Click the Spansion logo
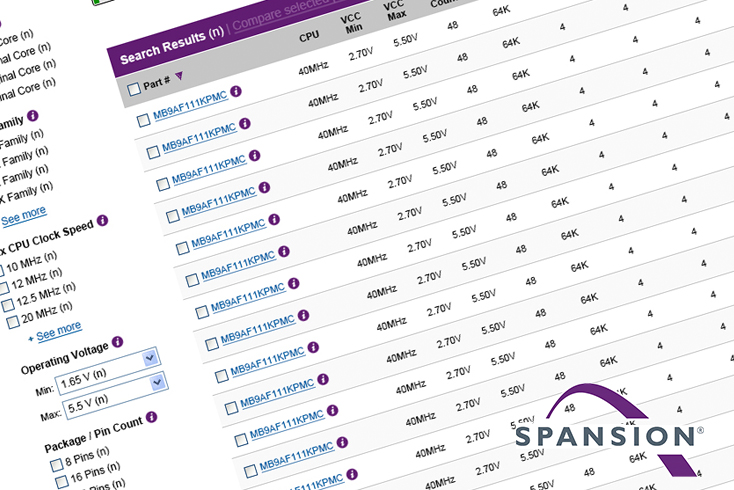734x490 pixels. coord(609,431)
